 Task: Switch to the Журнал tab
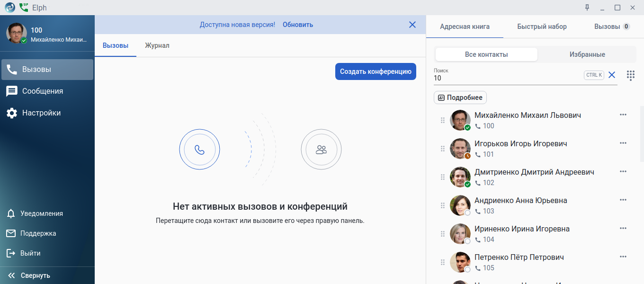point(157,45)
